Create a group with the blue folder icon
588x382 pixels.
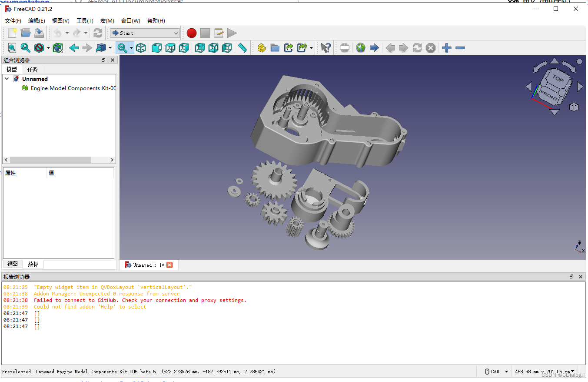275,48
